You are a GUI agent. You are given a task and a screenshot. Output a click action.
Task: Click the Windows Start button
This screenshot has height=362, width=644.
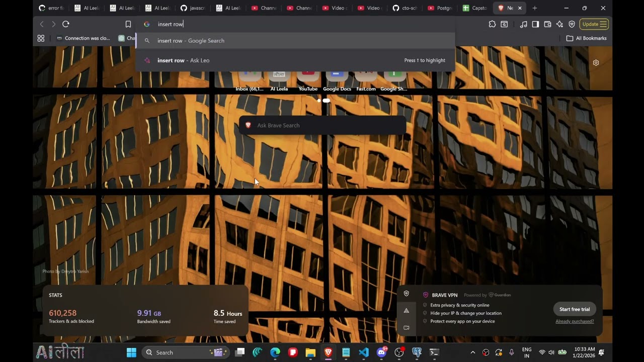[x=131, y=352]
